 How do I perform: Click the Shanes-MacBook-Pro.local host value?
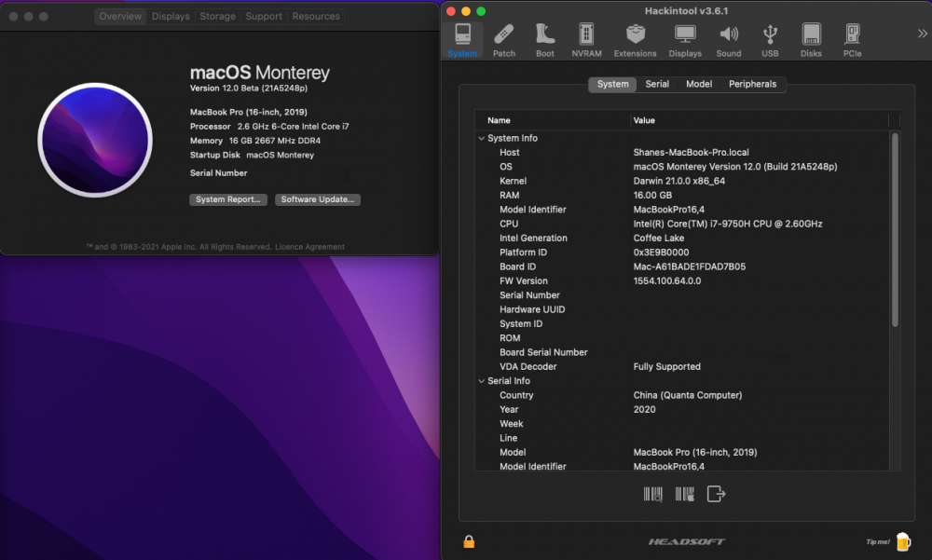[x=691, y=153]
